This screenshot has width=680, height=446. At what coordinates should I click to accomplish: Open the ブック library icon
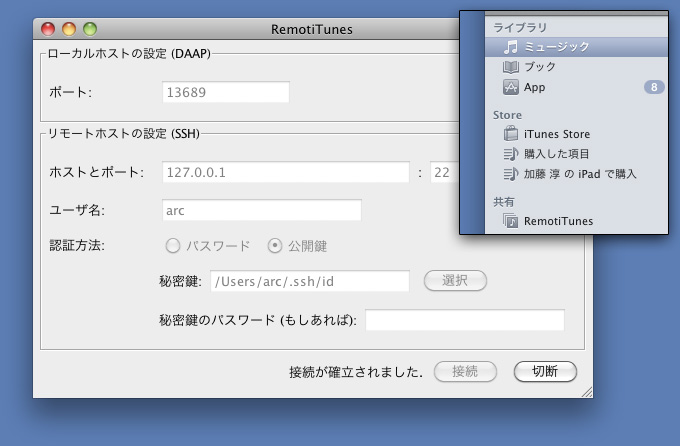click(x=511, y=67)
